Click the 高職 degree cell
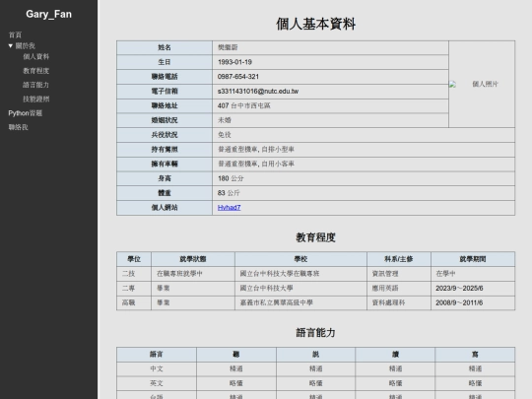The image size is (532, 399). click(134, 303)
